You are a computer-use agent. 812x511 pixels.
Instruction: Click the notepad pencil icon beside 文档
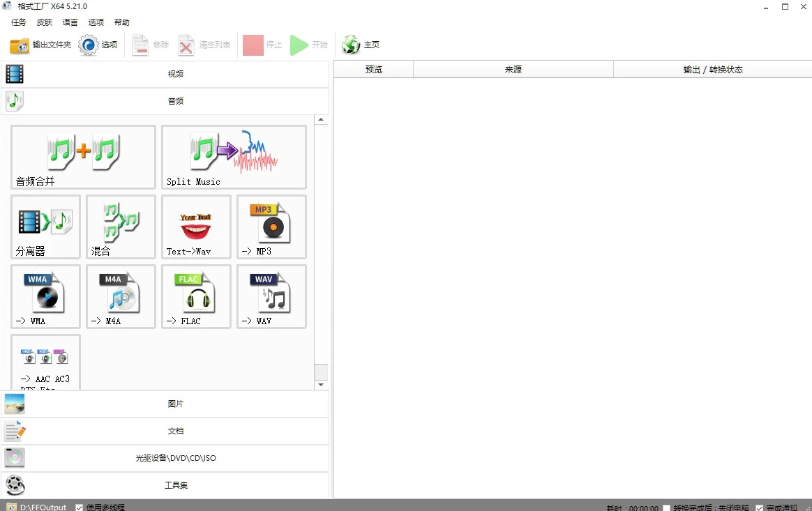click(15, 431)
